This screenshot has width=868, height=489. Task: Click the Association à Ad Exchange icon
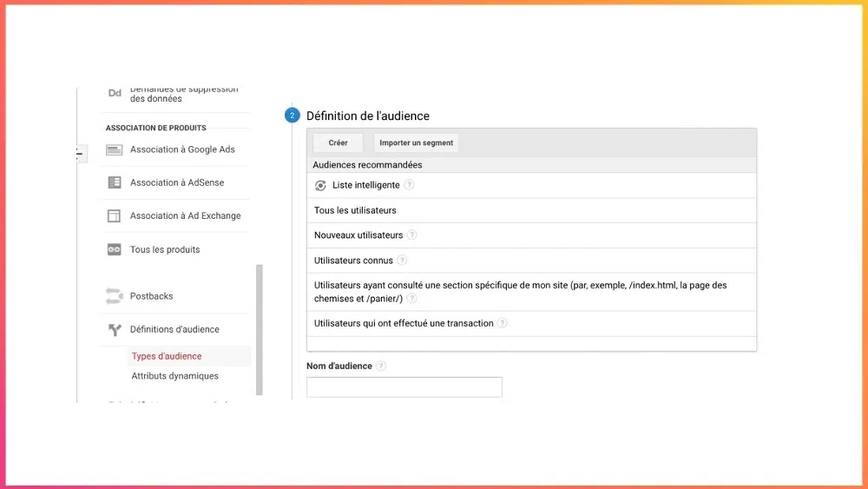(x=114, y=216)
